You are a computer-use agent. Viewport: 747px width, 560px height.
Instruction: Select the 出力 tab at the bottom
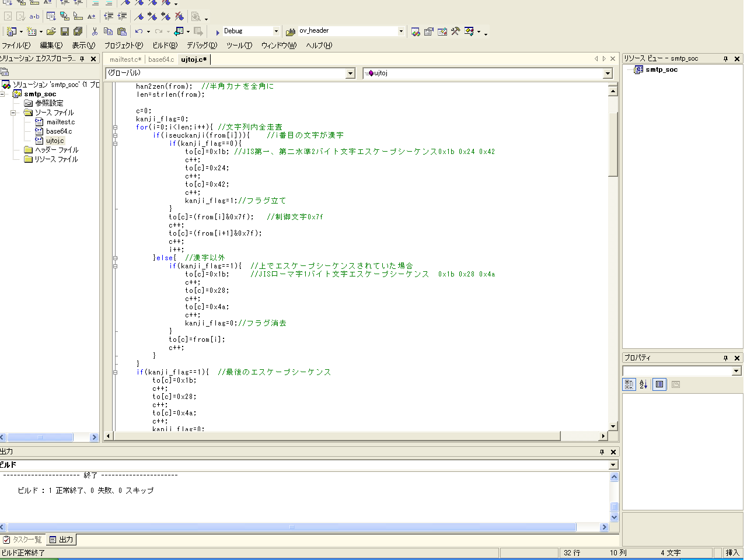click(61, 540)
